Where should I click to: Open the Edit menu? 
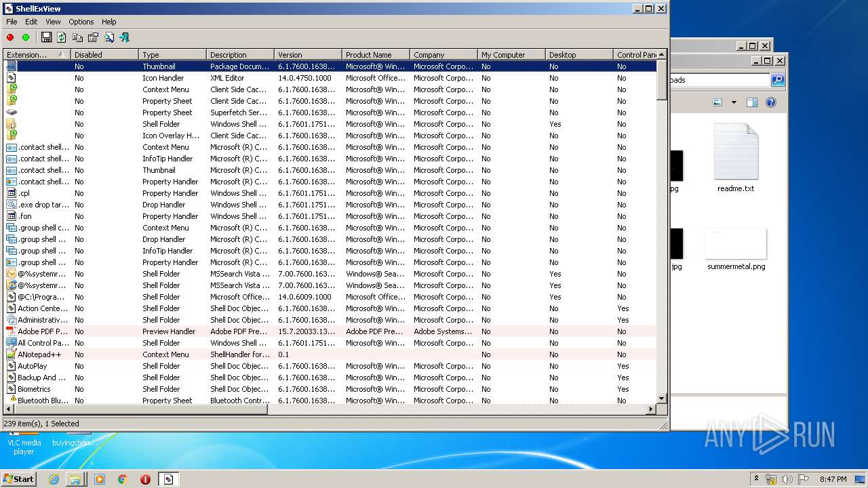31,22
